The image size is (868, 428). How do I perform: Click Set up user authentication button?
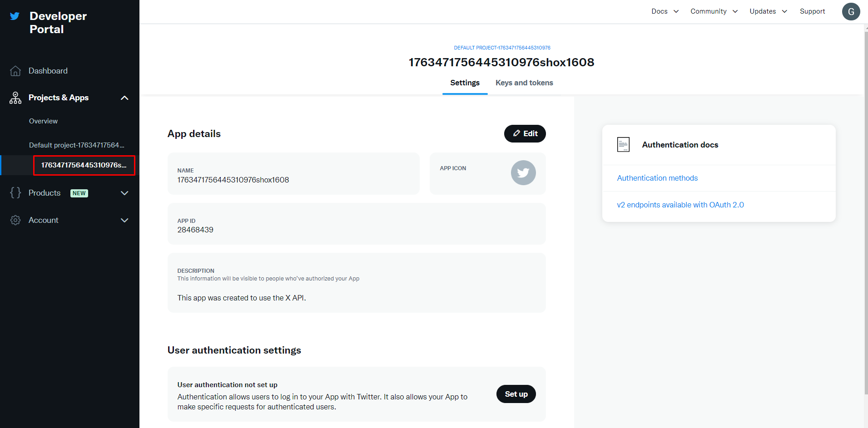click(x=516, y=394)
